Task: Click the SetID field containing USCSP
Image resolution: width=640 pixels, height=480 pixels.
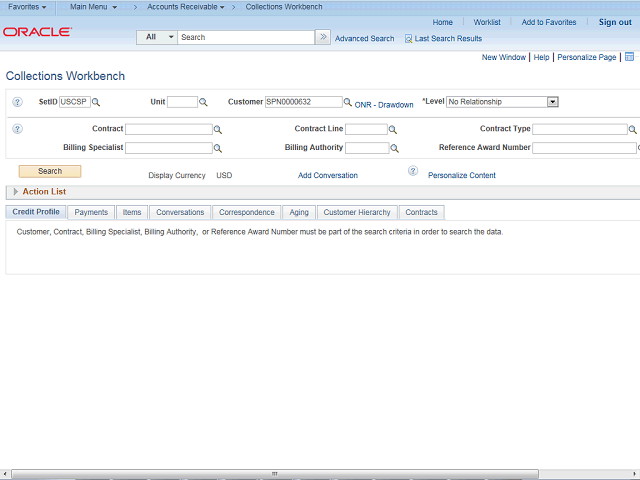Action: 75,102
